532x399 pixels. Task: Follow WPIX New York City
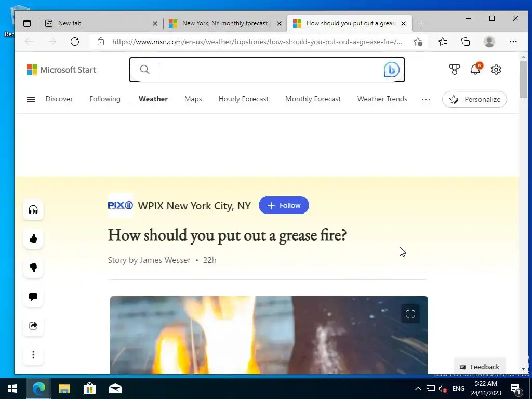coord(284,205)
